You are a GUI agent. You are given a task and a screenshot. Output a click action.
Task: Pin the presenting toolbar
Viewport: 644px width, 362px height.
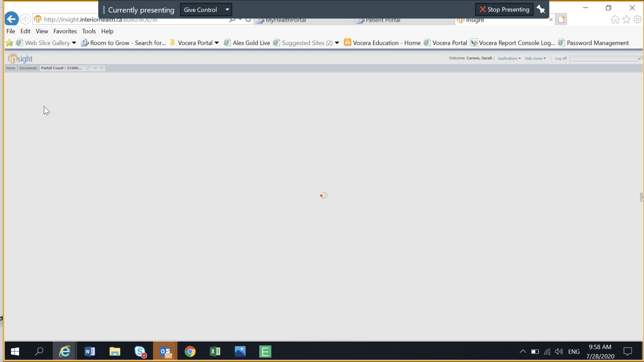(541, 10)
